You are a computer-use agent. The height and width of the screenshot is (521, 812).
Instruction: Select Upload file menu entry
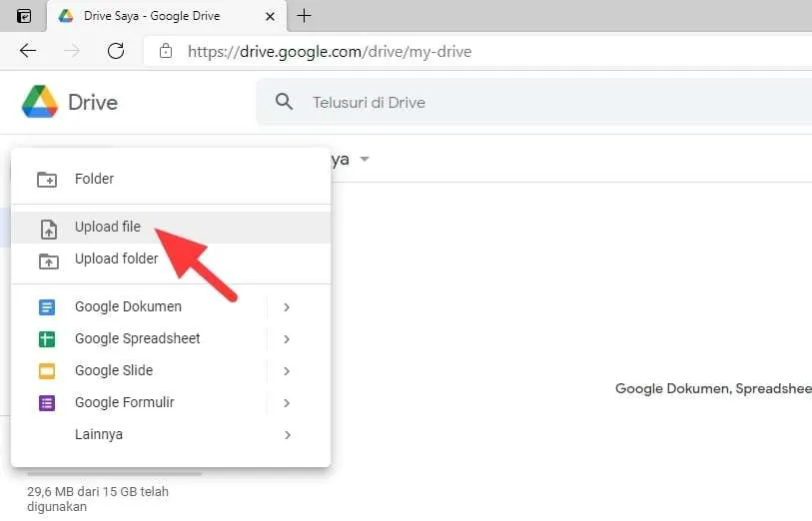point(171,228)
